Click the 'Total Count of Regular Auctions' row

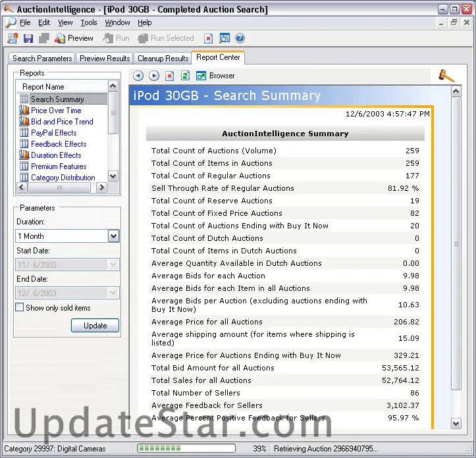[285, 176]
